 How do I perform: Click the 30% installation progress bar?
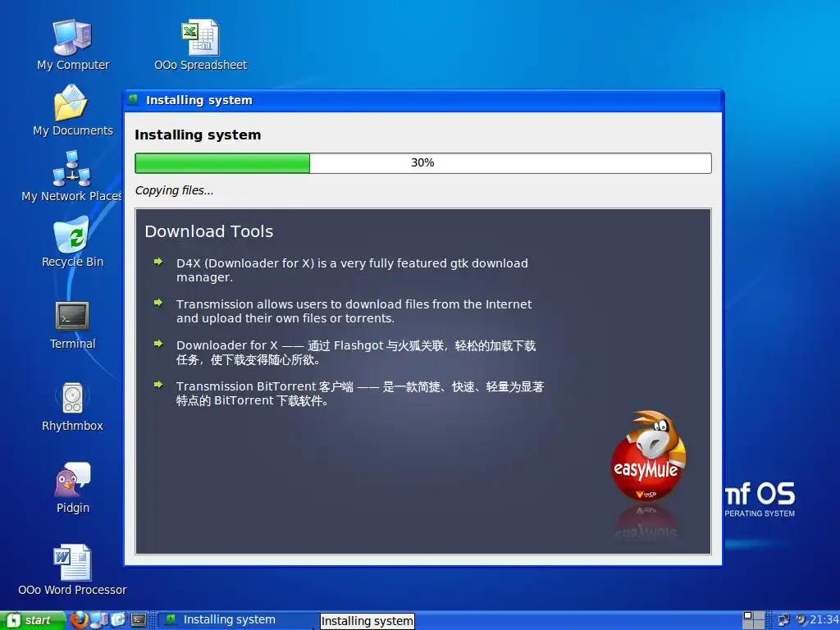(423, 163)
